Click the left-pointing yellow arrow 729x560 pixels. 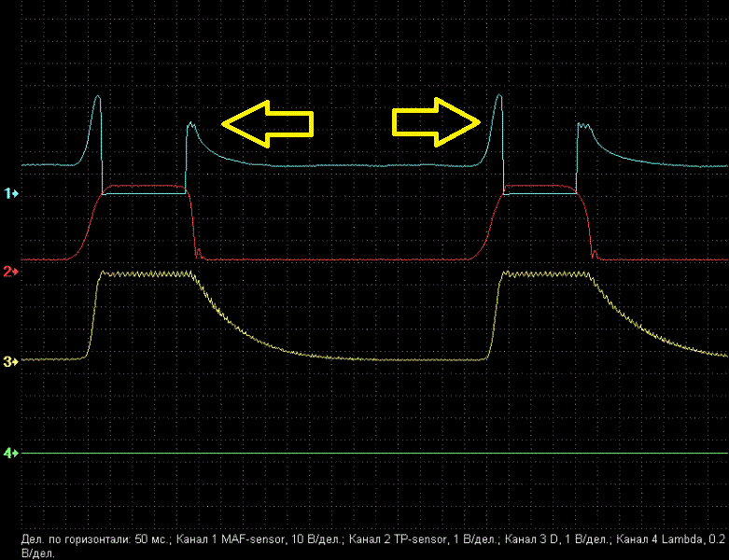266,124
